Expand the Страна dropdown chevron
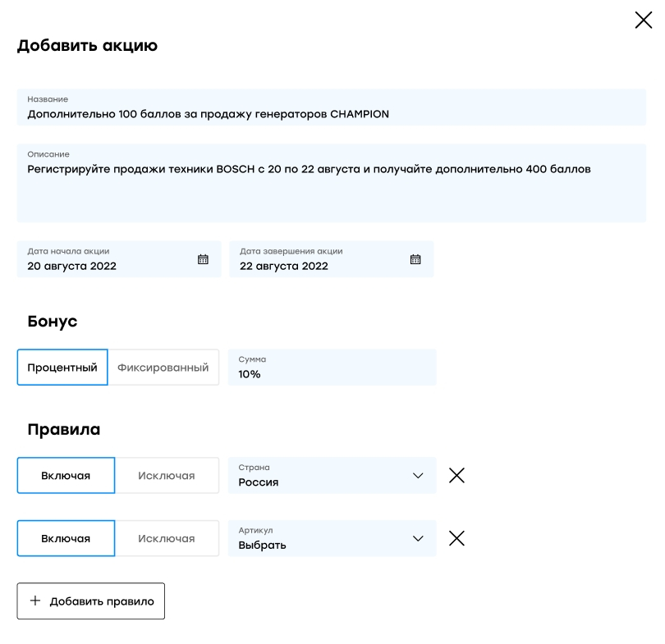The image size is (665, 644). 418,476
